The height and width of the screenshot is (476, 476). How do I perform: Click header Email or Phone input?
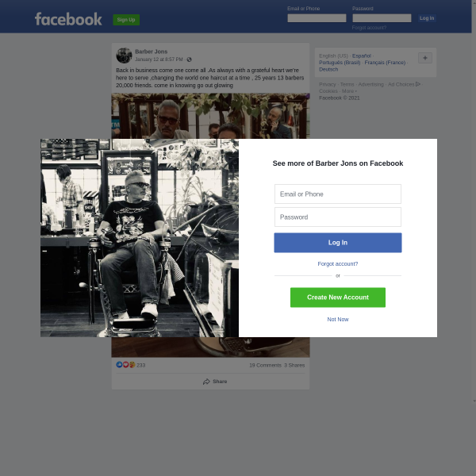[317, 18]
